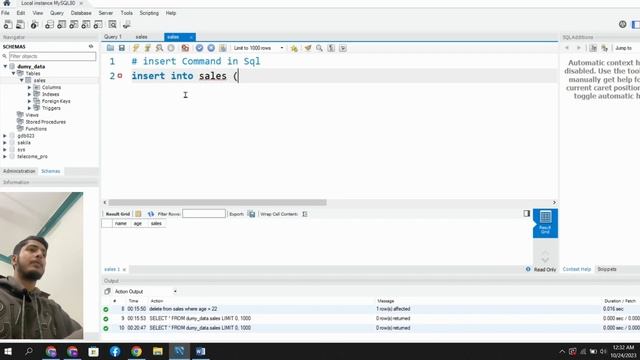Collapse the Tables node
The height and width of the screenshot is (360, 640).
pos(13,73)
